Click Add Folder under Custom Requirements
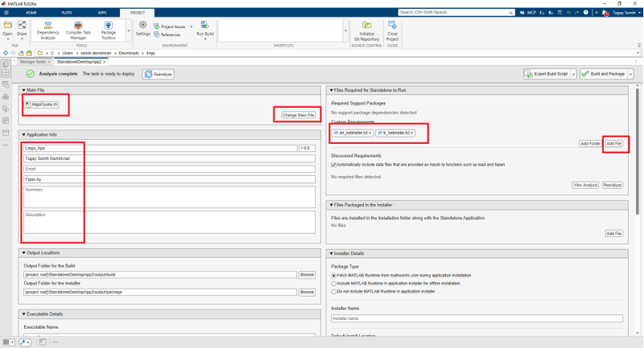 pos(590,144)
